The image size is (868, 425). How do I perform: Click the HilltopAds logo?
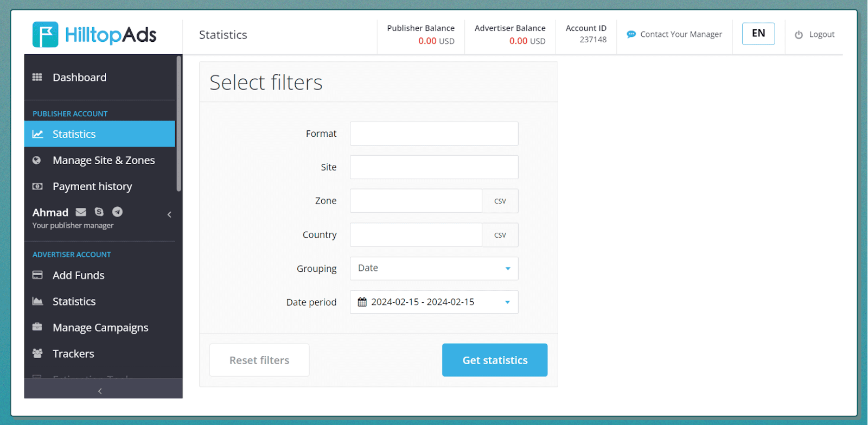click(94, 35)
